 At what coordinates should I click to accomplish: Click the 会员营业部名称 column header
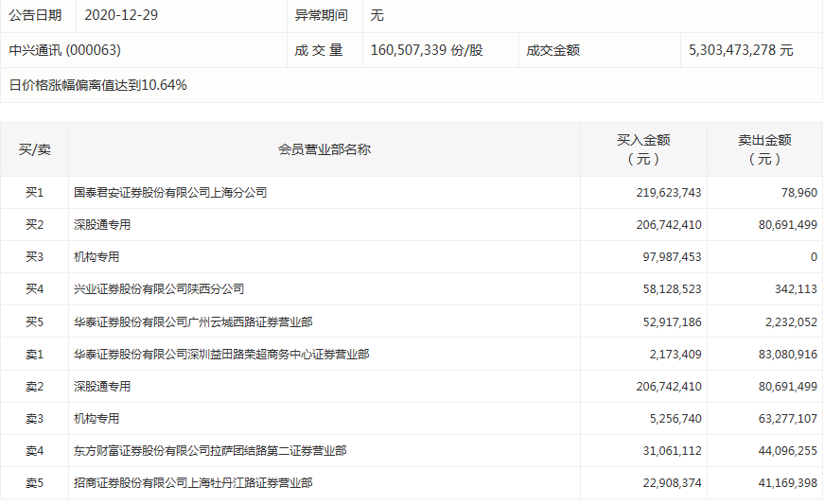[x=324, y=149]
